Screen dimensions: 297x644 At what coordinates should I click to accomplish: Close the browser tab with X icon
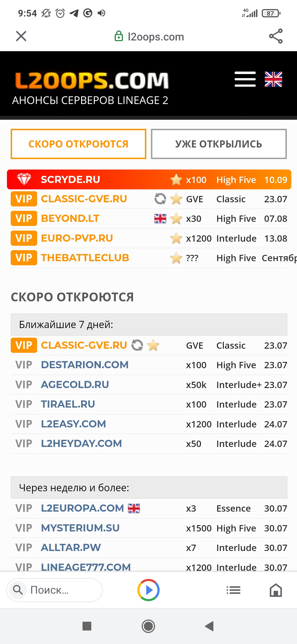pos(21,36)
